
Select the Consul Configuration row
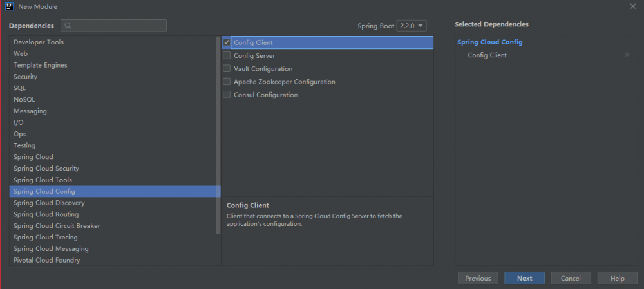[327, 95]
